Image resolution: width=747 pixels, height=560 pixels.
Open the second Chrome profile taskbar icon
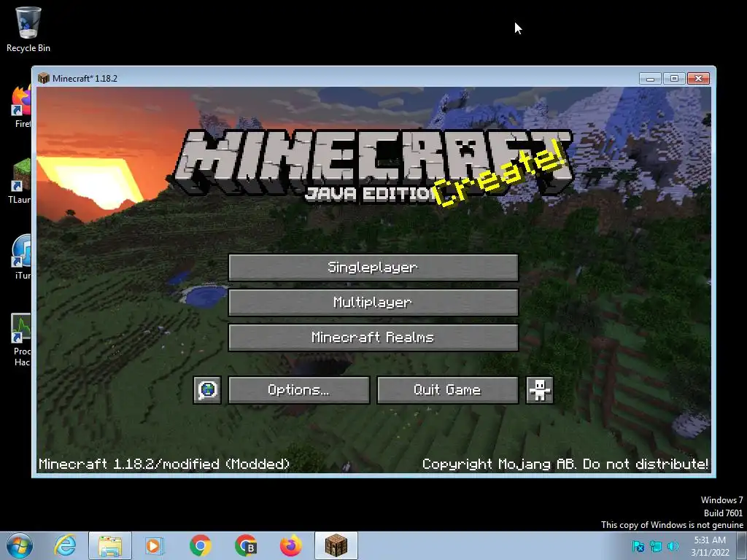pos(246,545)
